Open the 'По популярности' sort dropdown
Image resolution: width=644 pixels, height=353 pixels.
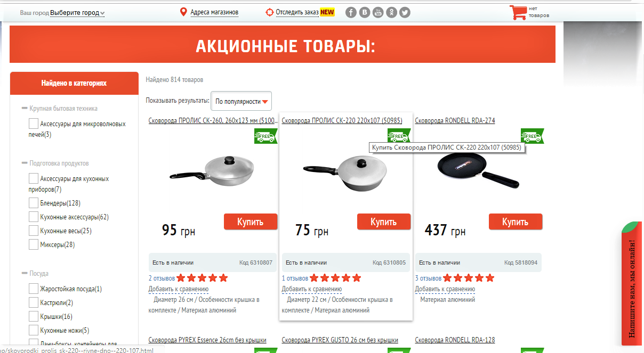(x=241, y=101)
